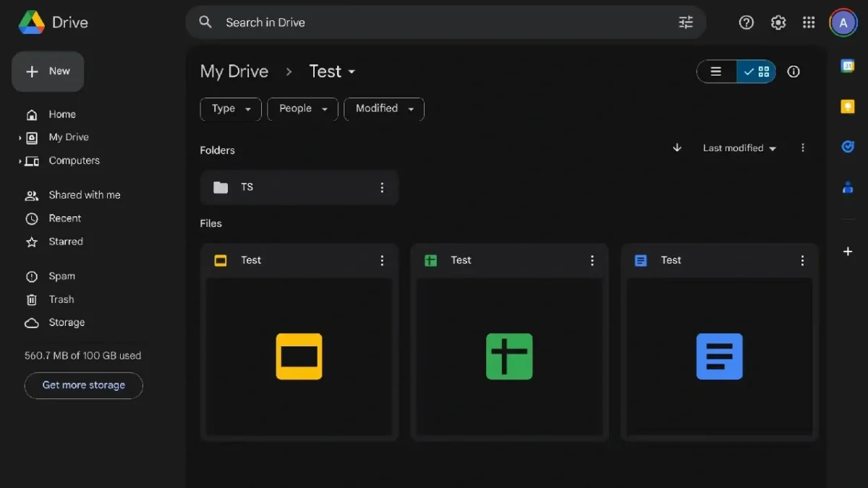Switch to list layout view
The height and width of the screenshot is (488, 868).
716,72
